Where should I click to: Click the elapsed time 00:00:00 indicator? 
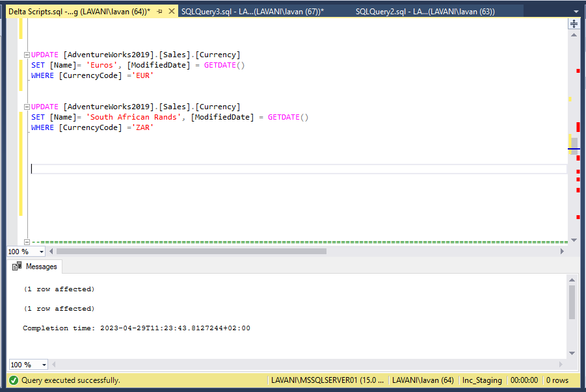coord(523,380)
